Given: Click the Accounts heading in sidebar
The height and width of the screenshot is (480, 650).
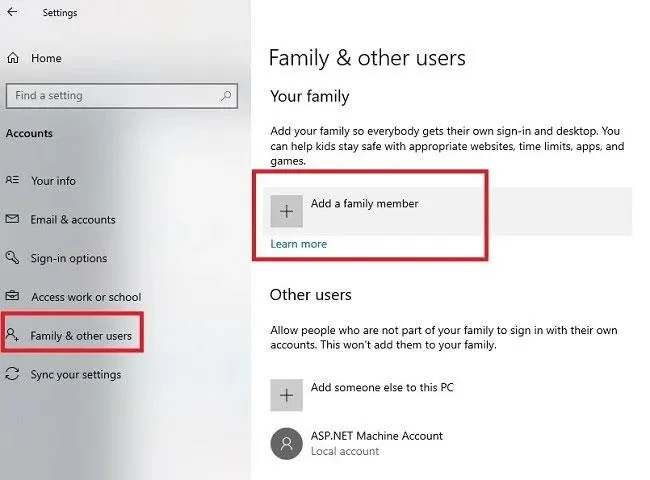Looking at the screenshot, I should tap(29, 133).
